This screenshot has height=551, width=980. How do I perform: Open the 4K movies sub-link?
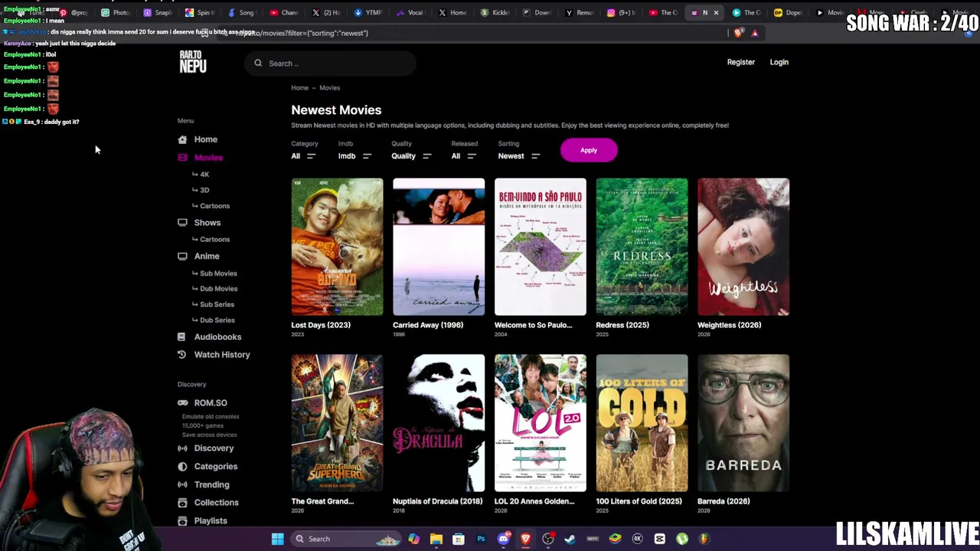[x=204, y=174]
